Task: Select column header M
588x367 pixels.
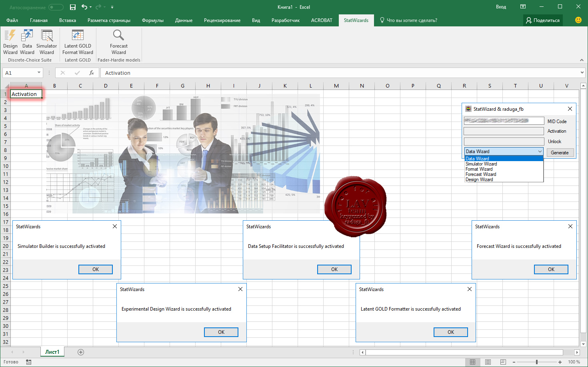Action: 336,86
